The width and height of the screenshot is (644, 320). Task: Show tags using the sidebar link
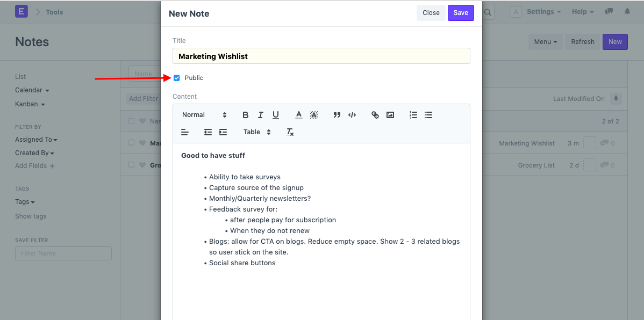point(30,216)
